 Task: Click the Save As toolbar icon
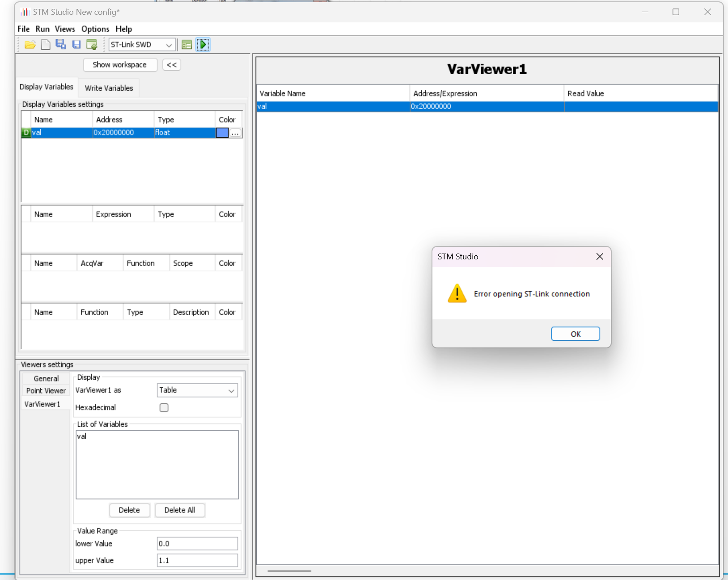coord(60,44)
